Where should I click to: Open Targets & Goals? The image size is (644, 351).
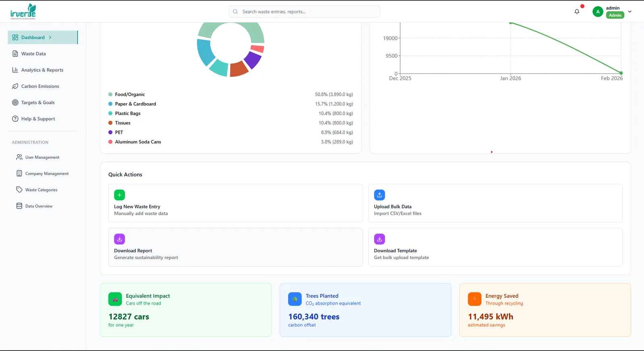pyautogui.click(x=43, y=102)
